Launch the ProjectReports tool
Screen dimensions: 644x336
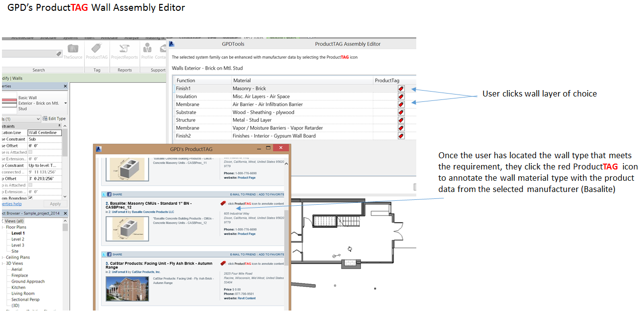[x=124, y=50]
